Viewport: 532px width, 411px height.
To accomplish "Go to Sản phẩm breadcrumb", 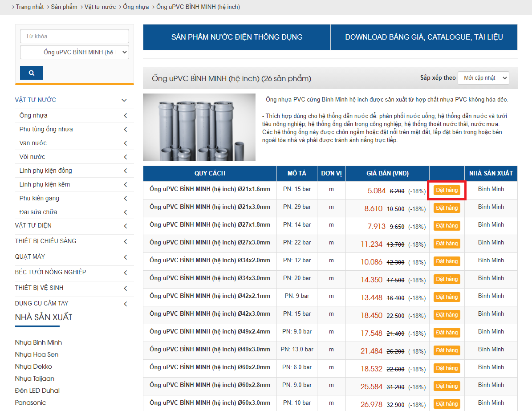I will pyautogui.click(x=64, y=7).
